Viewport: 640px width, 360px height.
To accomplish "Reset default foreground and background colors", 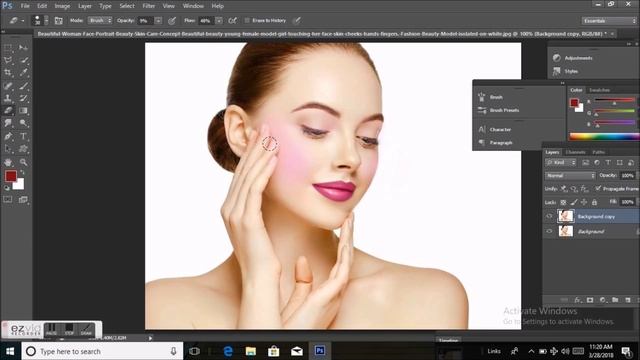I will [7, 188].
